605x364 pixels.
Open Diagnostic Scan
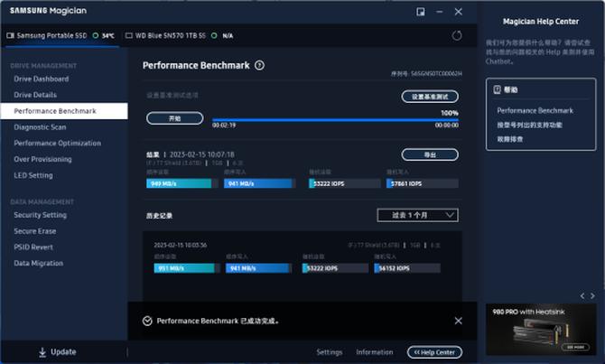40,127
